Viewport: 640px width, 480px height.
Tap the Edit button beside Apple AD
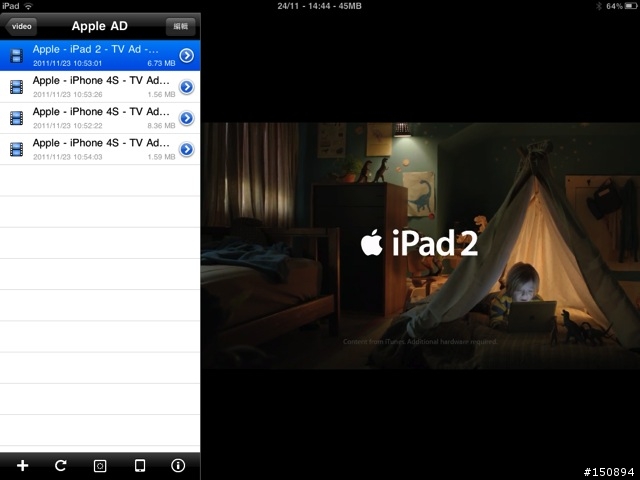point(180,27)
